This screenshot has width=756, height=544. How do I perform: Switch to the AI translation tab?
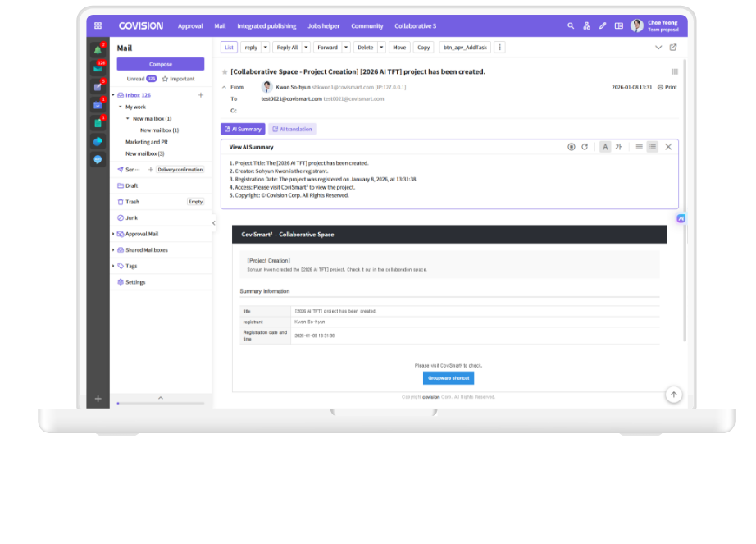coord(292,129)
